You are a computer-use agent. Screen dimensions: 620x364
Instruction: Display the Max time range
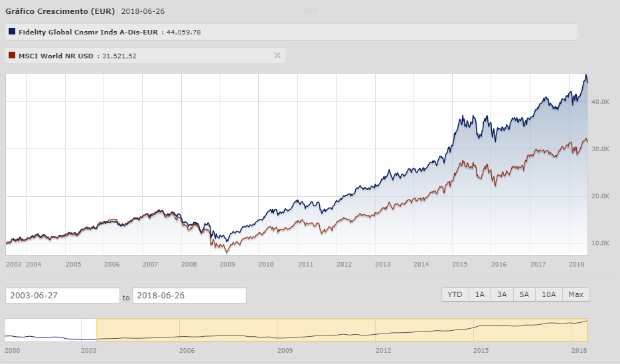pos(576,294)
